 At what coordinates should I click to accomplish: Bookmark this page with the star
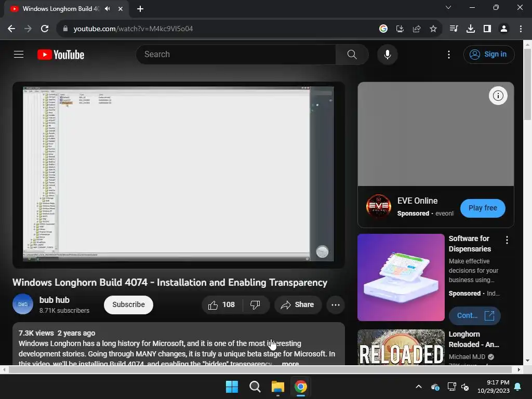point(433,29)
